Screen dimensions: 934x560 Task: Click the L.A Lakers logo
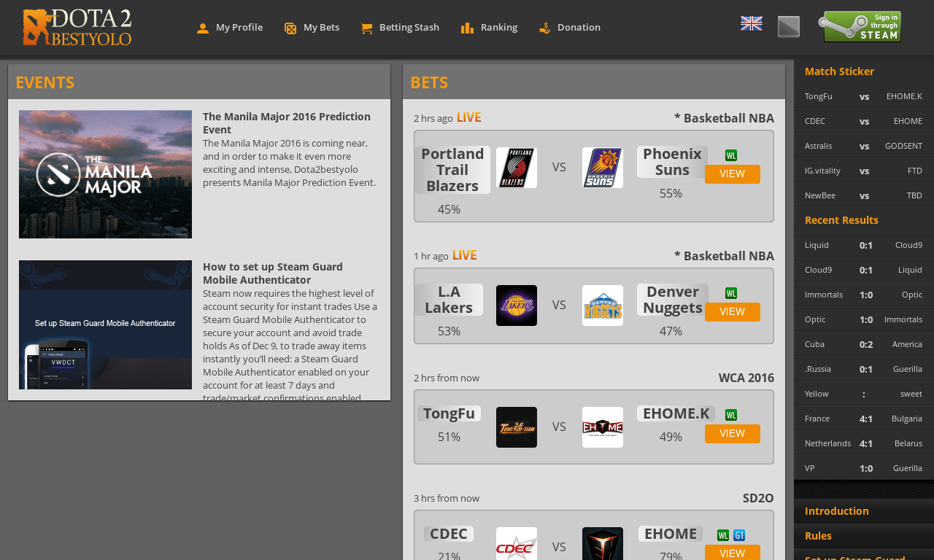(517, 306)
